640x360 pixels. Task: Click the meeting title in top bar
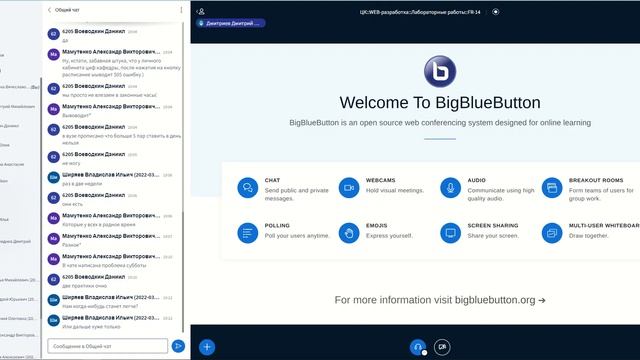tap(420, 12)
